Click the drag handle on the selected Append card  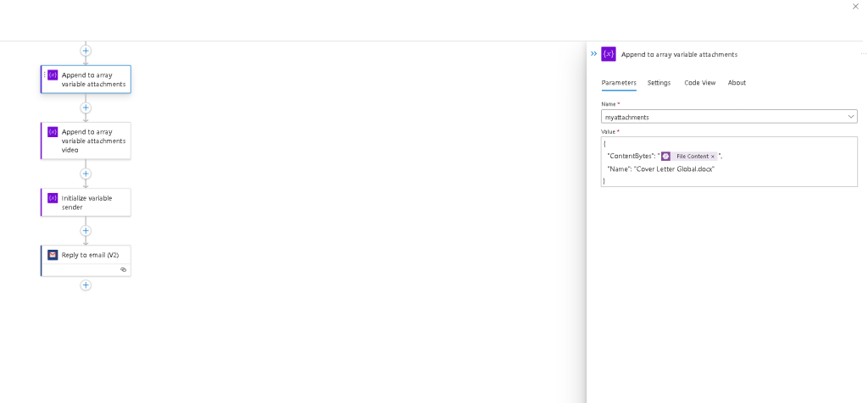tap(44, 75)
